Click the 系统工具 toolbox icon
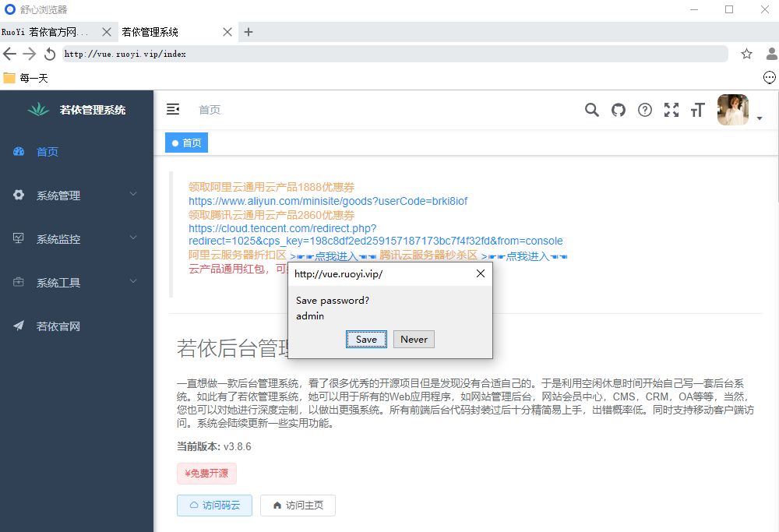 tap(19, 282)
